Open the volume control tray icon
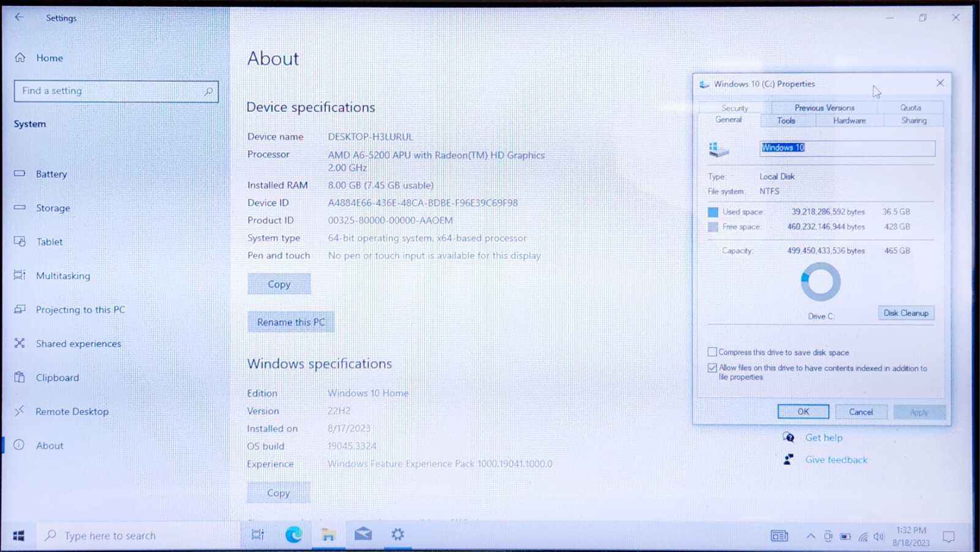 pyautogui.click(x=879, y=537)
